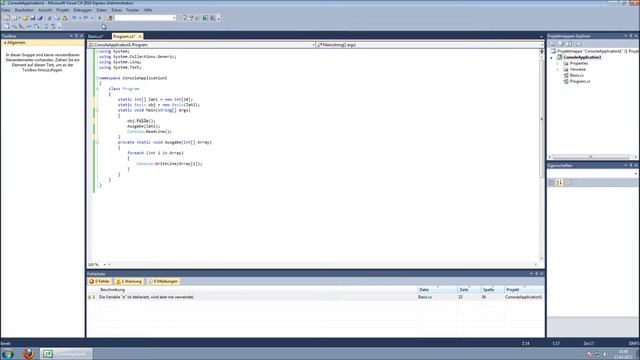The width and height of the screenshot is (640, 360).
Task: Click the Visual C# taskbar button
Action: tap(66, 353)
